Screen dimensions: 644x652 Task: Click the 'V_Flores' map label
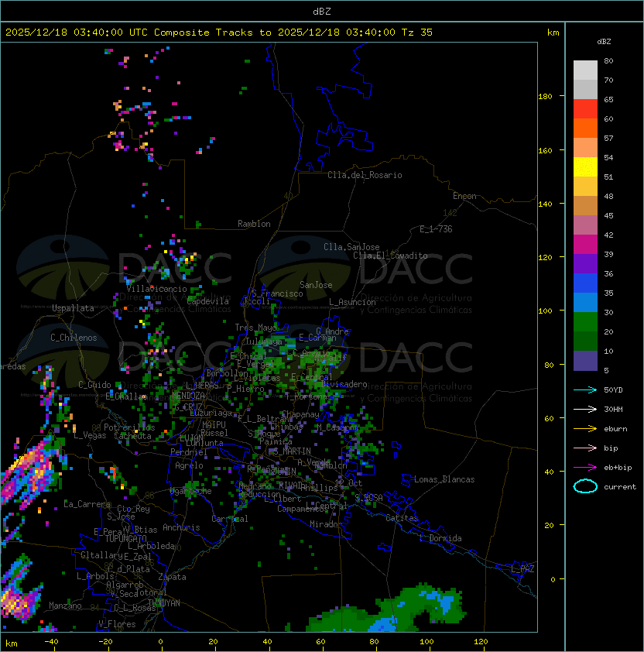pos(117,624)
